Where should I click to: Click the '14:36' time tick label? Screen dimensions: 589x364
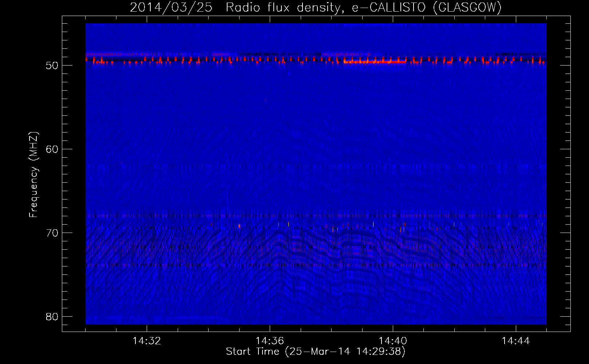[270, 341]
